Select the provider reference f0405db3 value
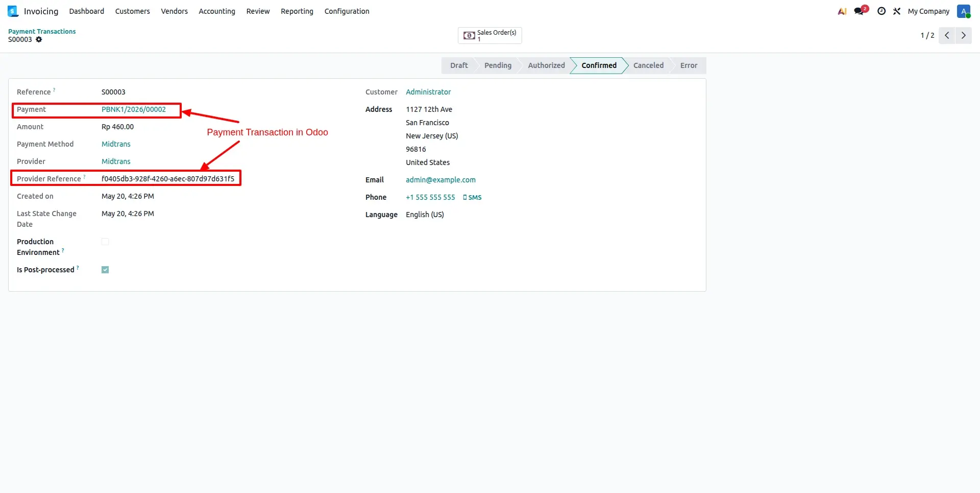 click(168, 179)
